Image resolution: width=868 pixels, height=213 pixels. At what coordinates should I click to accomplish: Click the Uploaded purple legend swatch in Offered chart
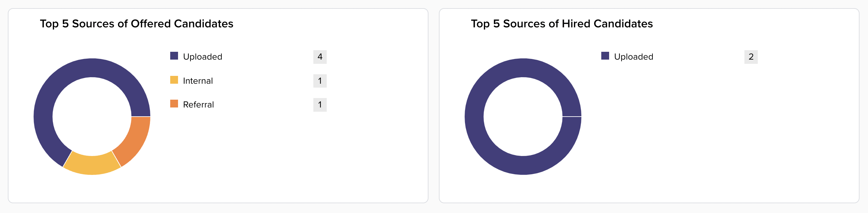(174, 56)
